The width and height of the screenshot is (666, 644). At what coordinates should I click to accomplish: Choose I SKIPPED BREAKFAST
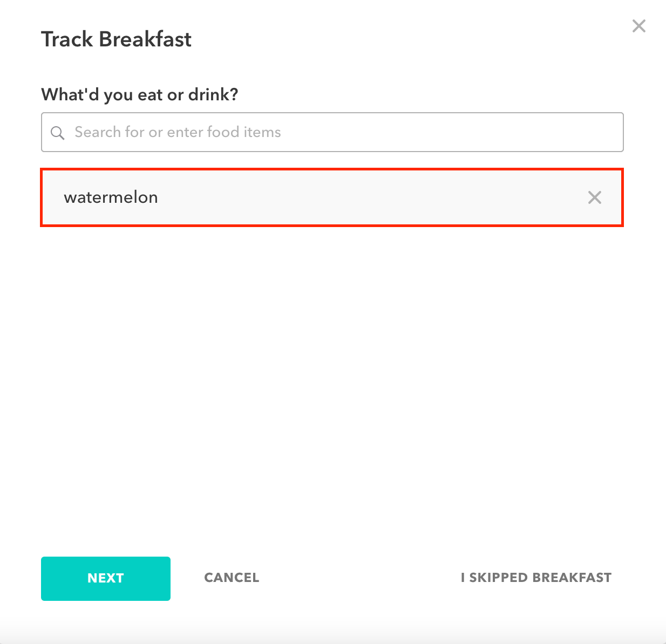pyautogui.click(x=536, y=578)
